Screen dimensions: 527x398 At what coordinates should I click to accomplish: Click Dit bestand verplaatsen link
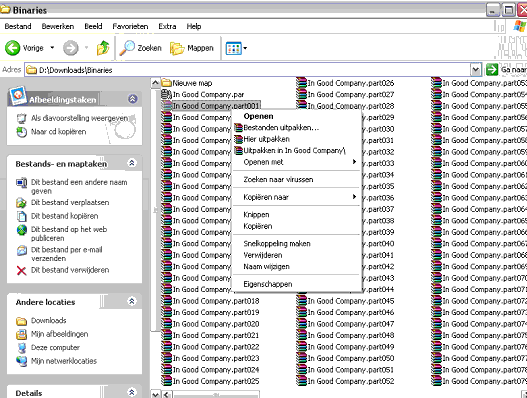click(x=70, y=202)
